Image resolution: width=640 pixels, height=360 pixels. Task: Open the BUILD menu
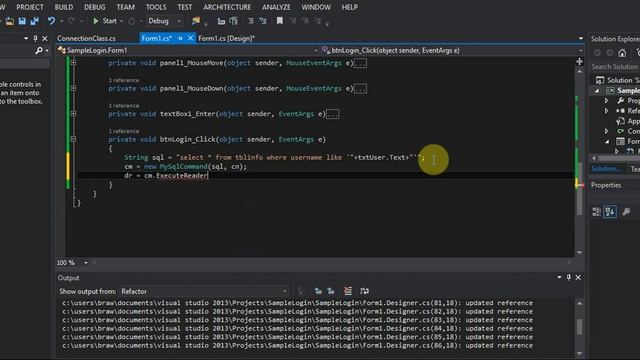[64, 7]
